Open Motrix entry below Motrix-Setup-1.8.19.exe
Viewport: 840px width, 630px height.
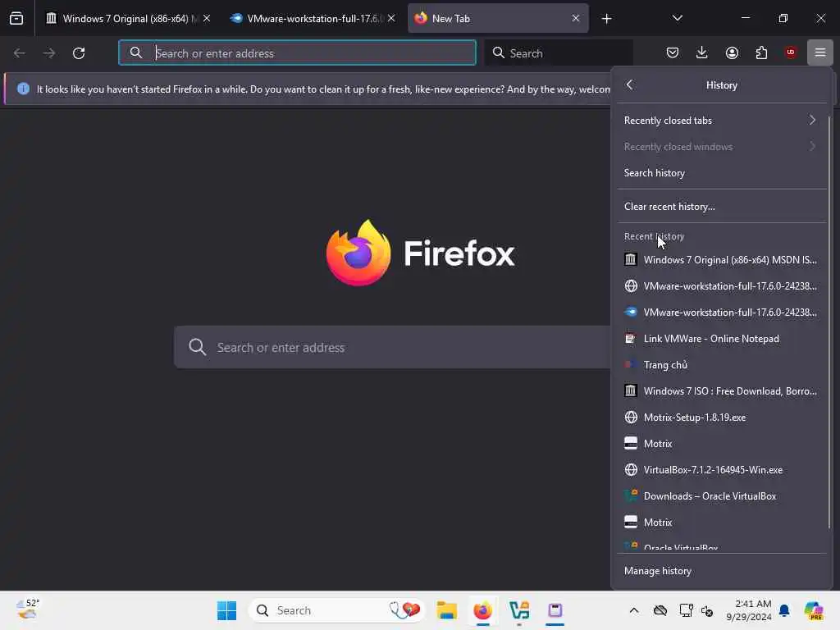(721, 444)
